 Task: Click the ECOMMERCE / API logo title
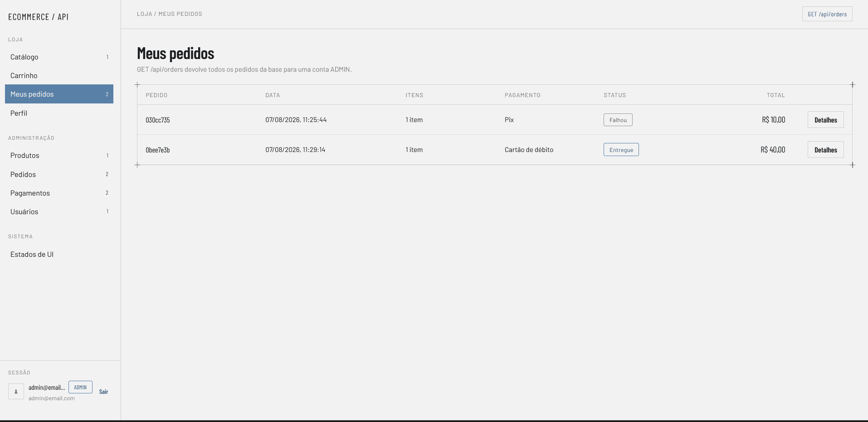tap(38, 17)
